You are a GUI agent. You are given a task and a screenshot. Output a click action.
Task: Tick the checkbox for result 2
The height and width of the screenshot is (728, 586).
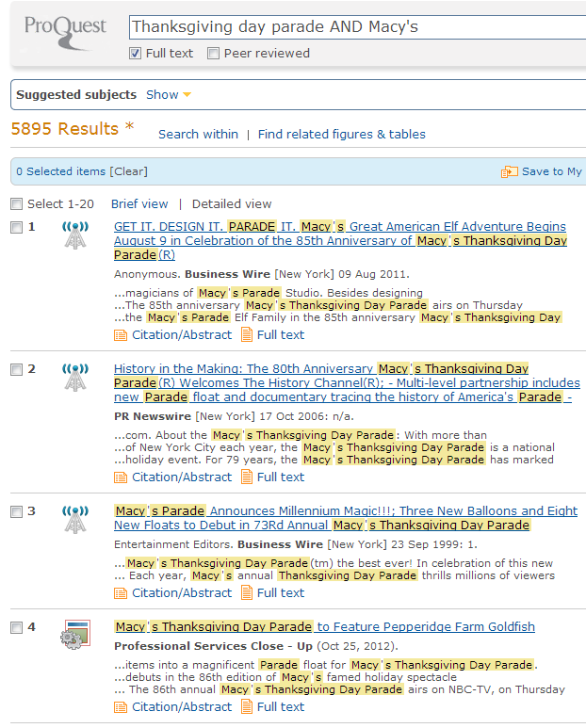click(16, 370)
